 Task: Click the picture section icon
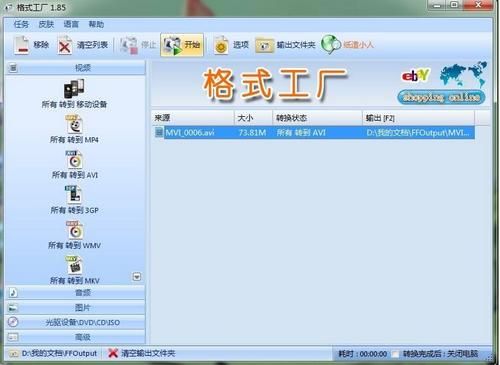(x=13, y=308)
